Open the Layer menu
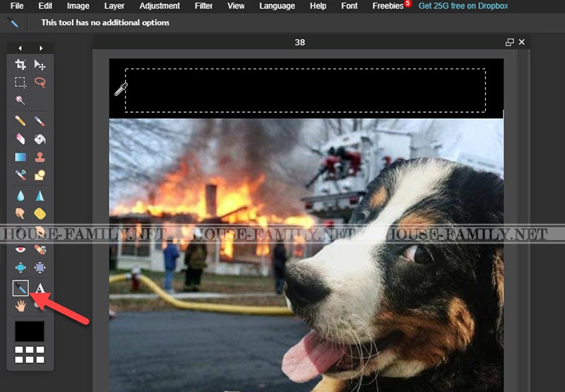Viewport: 565px width, 392px height. point(114,6)
